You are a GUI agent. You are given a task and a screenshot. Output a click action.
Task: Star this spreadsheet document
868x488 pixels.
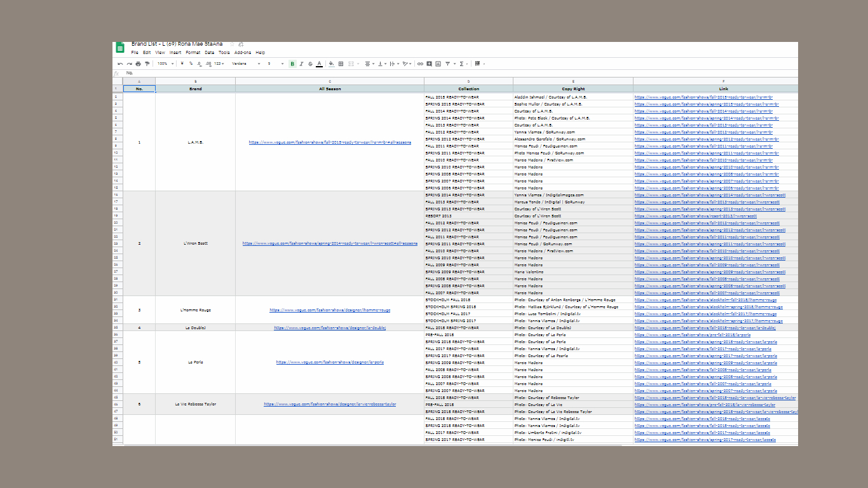[x=232, y=44]
